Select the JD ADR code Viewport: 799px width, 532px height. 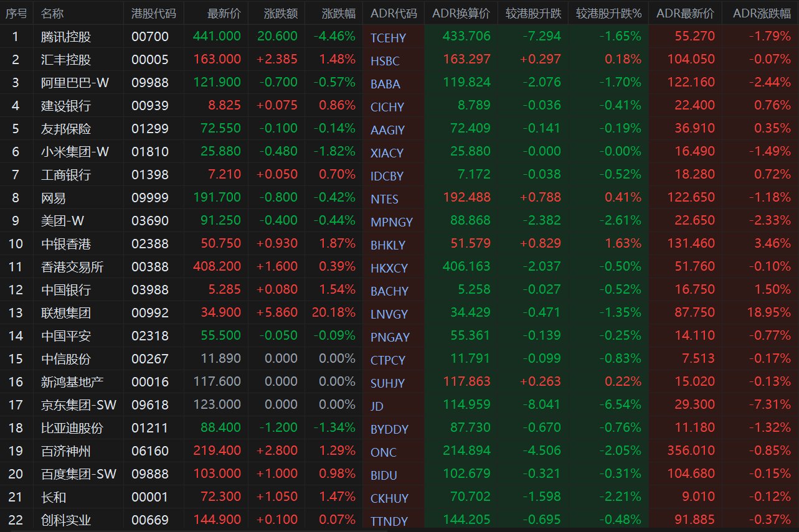pos(377,406)
